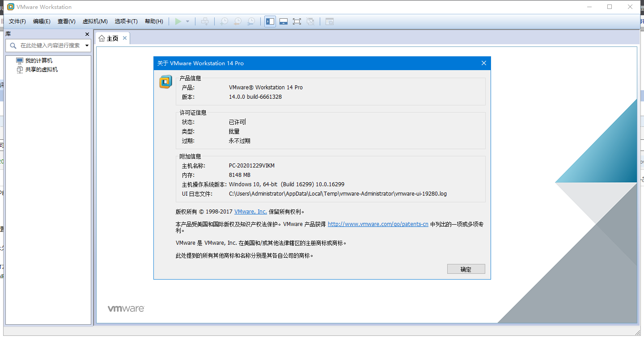The image size is (644, 339).
Task: Maximize the VMware Workstation window
Action: pyautogui.click(x=610, y=7)
